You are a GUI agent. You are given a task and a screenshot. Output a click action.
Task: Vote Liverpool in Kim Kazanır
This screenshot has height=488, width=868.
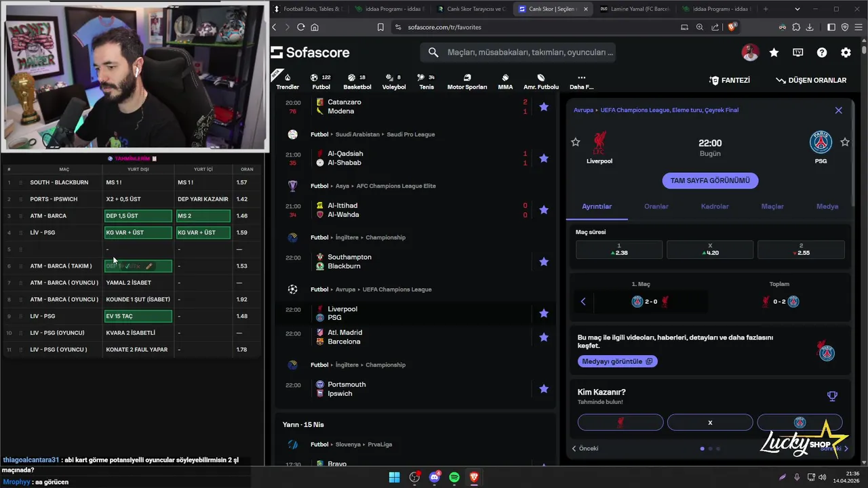click(620, 422)
